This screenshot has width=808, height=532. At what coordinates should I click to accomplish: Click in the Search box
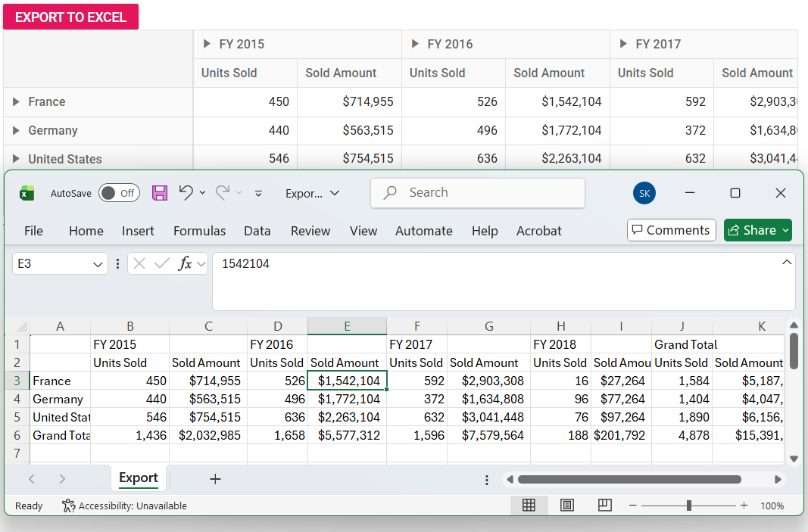coord(478,193)
